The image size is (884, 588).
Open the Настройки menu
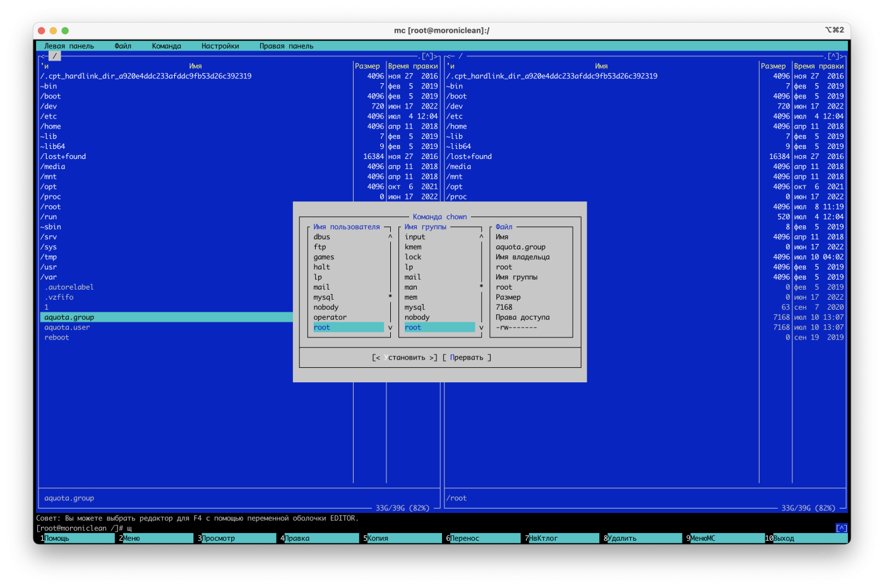pos(220,46)
